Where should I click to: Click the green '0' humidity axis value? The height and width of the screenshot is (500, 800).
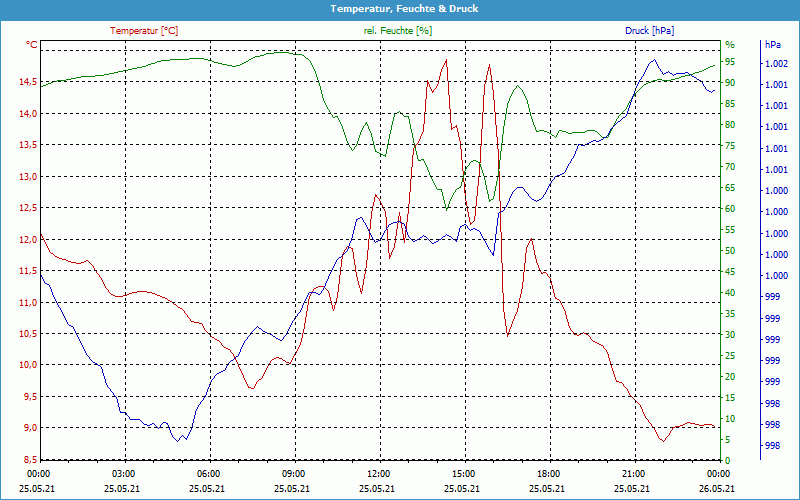tap(728, 461)
